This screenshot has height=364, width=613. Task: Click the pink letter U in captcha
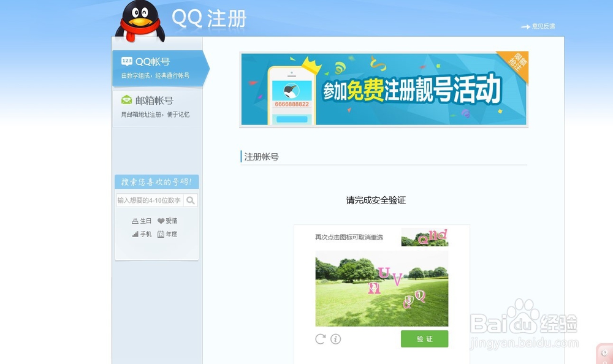pos(384,272)
